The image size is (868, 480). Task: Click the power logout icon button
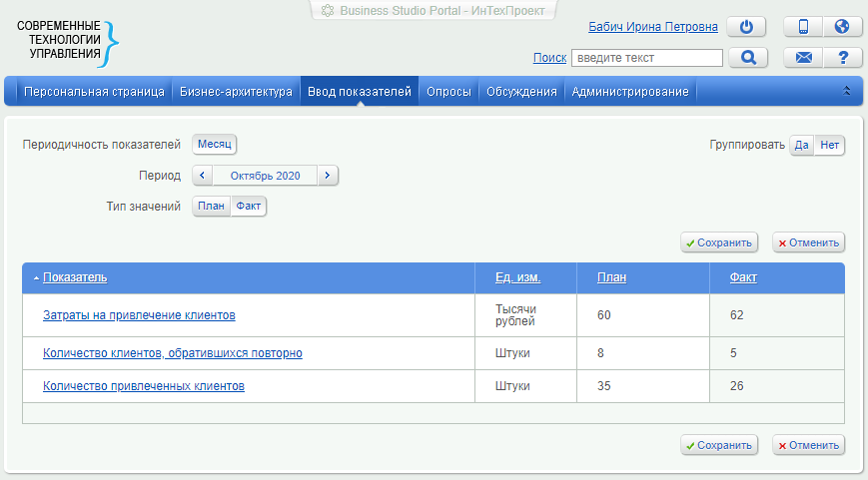click(745, 27)
